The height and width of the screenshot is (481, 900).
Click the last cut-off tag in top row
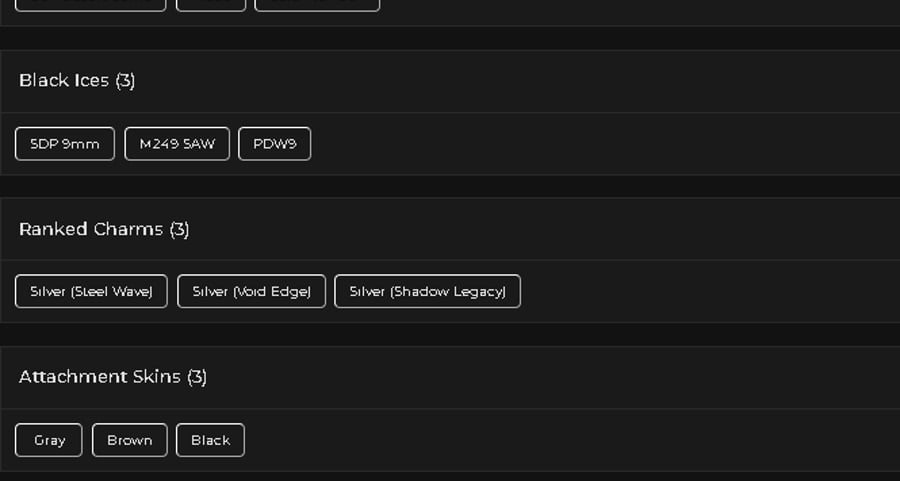[x=317, y=5]
